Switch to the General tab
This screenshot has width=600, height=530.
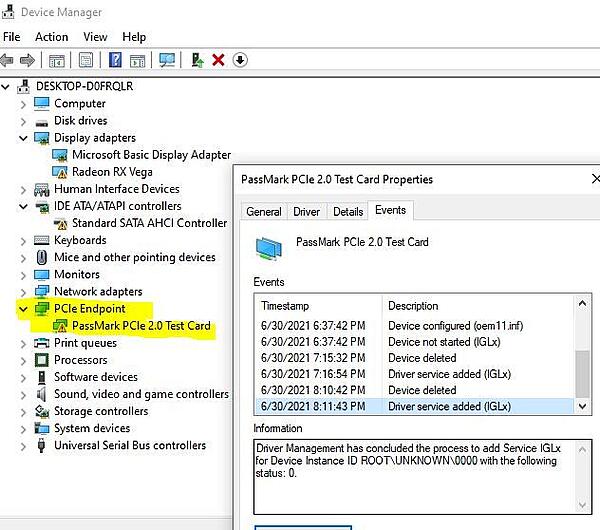[264, 211]
